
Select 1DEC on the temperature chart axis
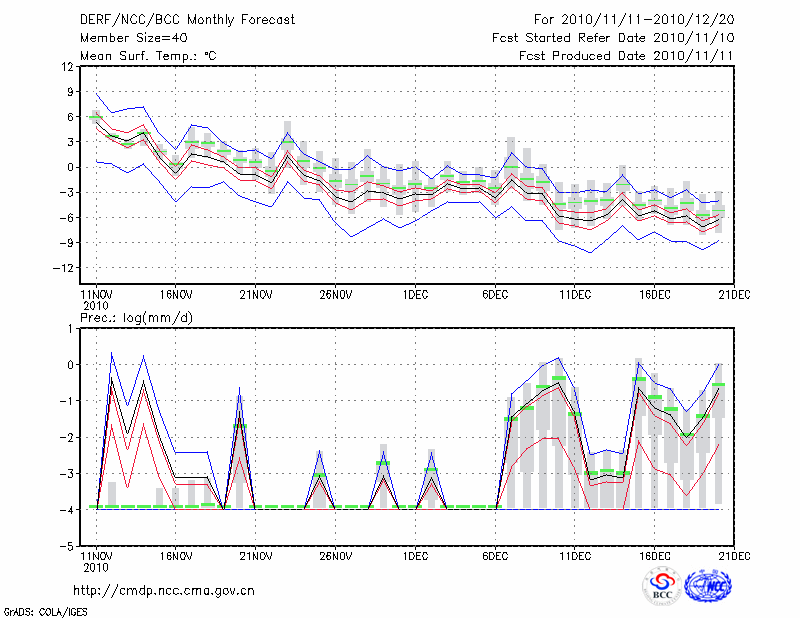click(415, 294)
